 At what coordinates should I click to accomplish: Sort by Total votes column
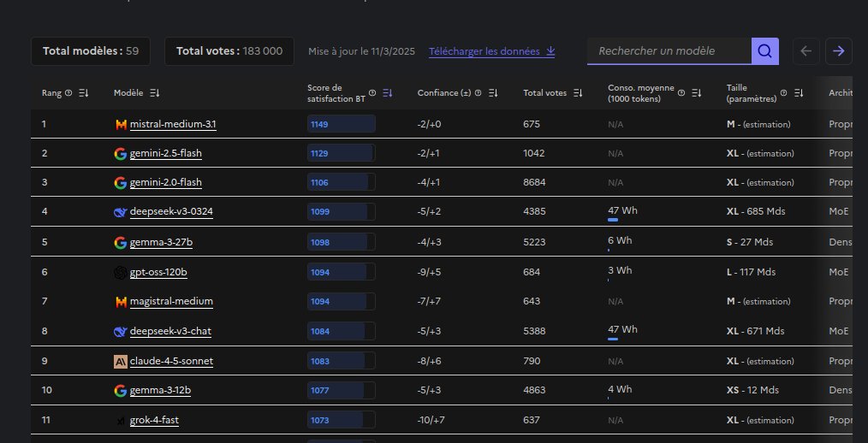(x=578, y=93)
